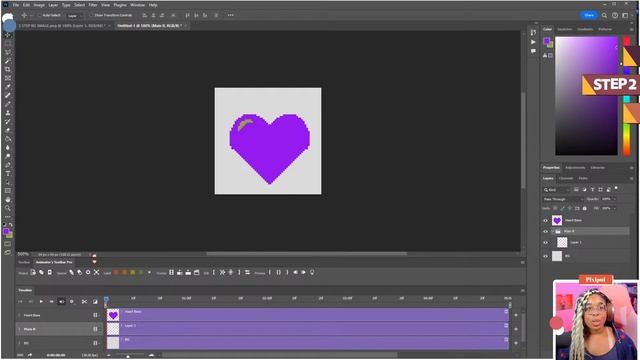Open the search icon in top right
This screenshot has height=360, width=640.
point(604,16)
